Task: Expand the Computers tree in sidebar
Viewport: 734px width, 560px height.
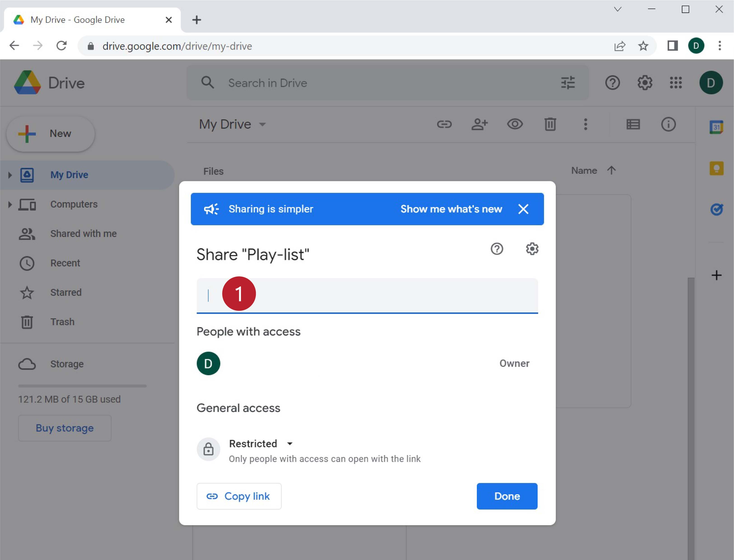Action: pos(10,204)
